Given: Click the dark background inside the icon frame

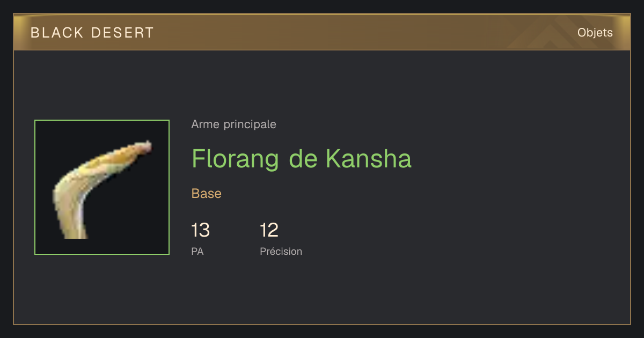Looking at the screenshot, I should point(134,215).
